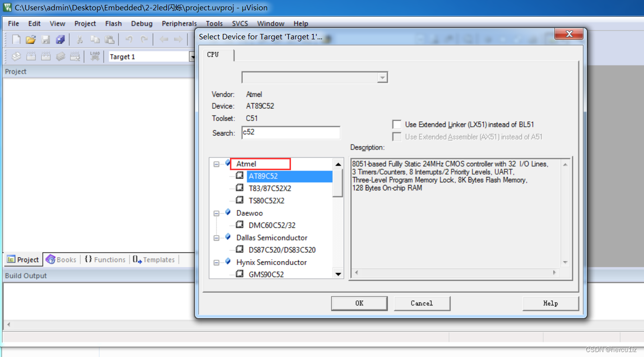The height and width of the screenshot is (357, 644).
Task: Click the Rebuild all targets icon
Action: coord(46,57)
